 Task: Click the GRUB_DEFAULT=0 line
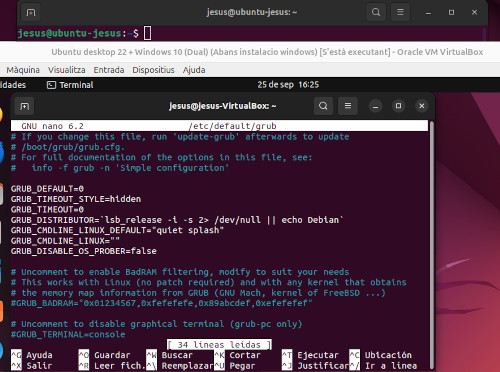click(47, 189)
